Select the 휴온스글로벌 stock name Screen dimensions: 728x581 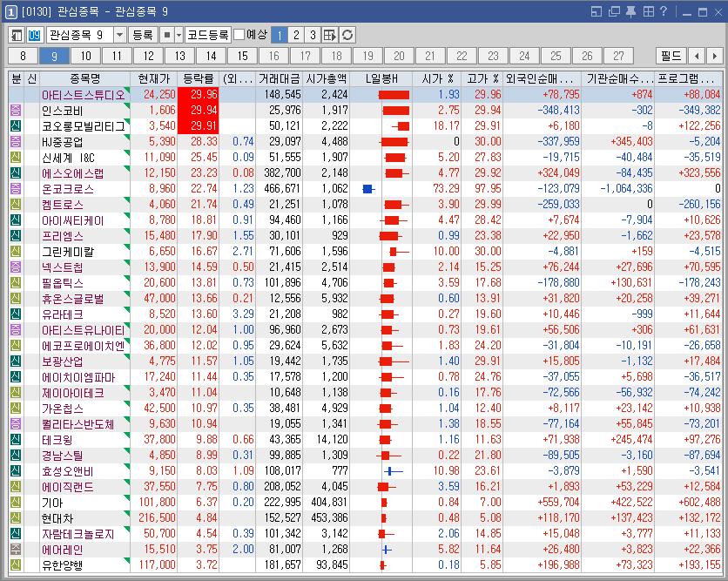pyautogui.click(x=72, y=299)
